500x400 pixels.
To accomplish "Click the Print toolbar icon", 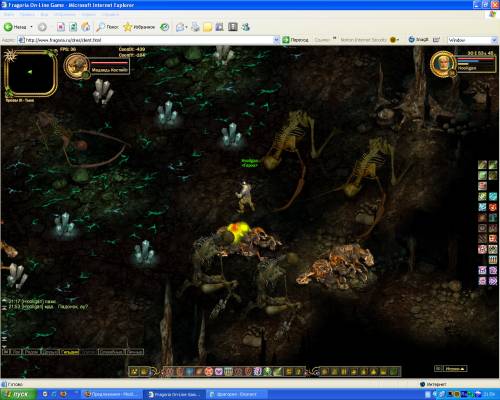I will pyautogui.click(x=195, y=27).
